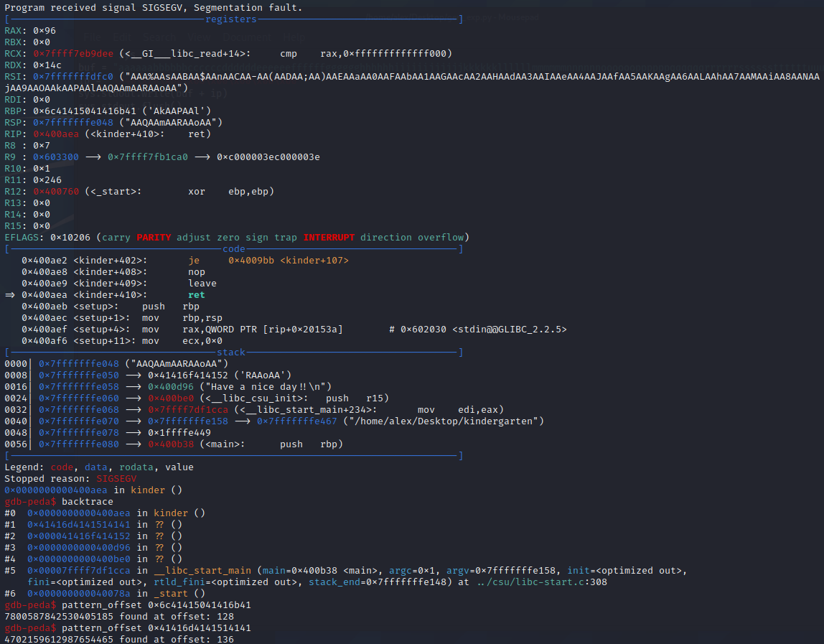Click the 'found at offset: 136' result
Viewport: 824px width, 644px height.
(177, 639)
